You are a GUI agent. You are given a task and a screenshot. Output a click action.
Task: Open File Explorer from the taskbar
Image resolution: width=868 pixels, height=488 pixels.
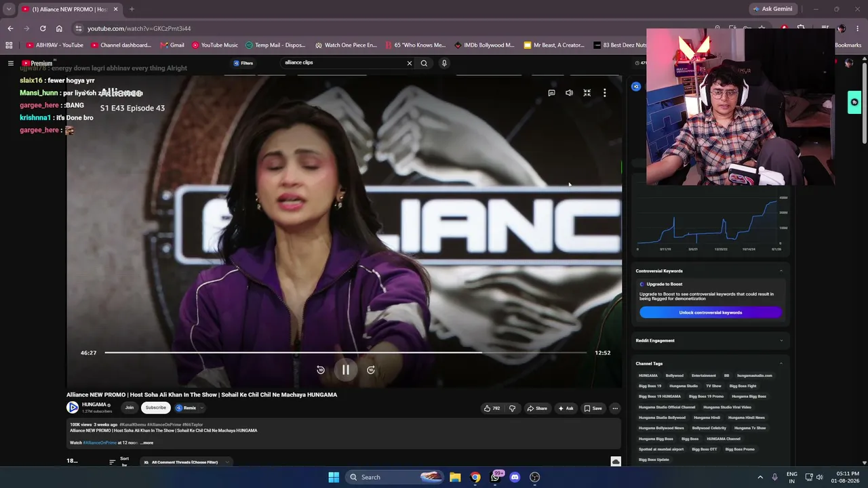(455, 477)
